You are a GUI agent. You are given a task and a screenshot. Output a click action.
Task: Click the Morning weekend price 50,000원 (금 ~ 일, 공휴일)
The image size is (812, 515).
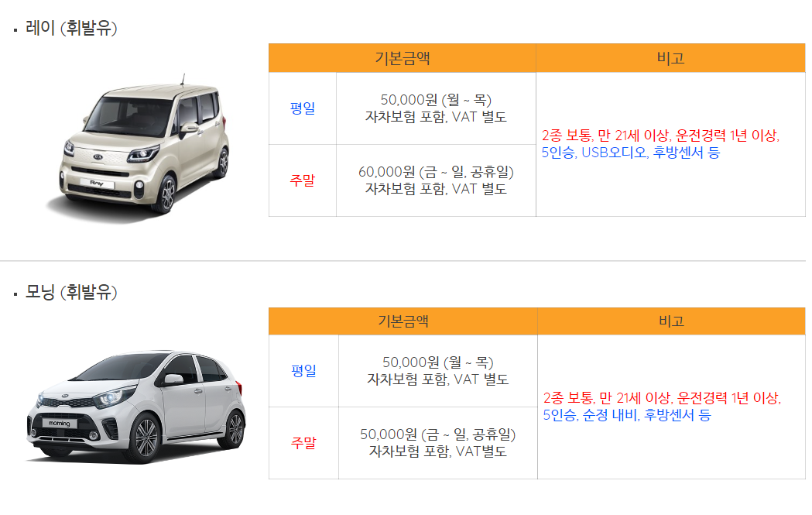point(438,434)
